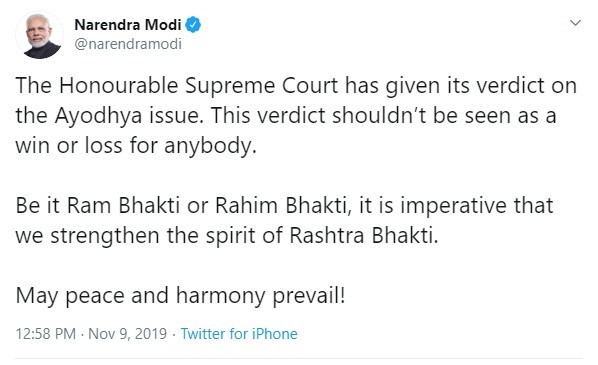This screenshot has height=365, width=598.
Task: Click the text "win or loss for anybody."
Action: pyautogui.click(x=136, y=146)
